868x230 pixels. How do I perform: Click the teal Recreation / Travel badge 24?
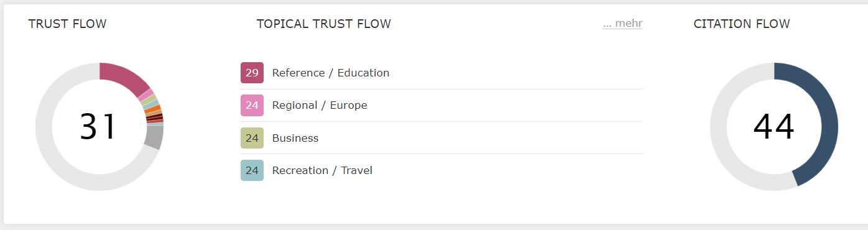(252, 170)
